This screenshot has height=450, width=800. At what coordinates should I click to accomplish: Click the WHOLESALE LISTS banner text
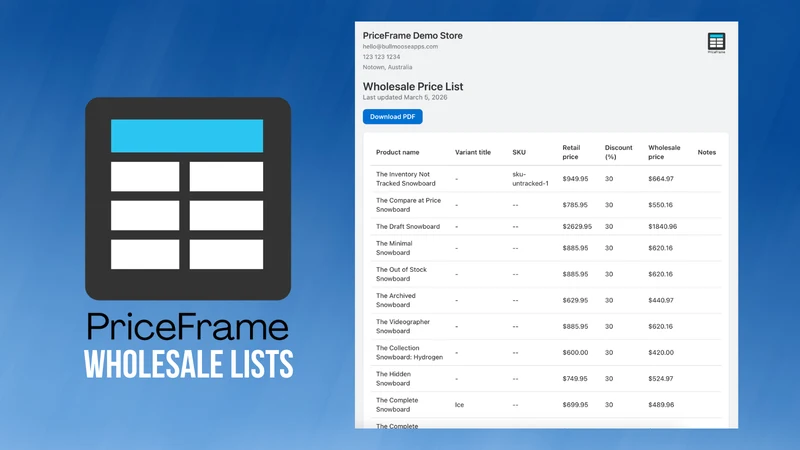[x=188, y=364]
